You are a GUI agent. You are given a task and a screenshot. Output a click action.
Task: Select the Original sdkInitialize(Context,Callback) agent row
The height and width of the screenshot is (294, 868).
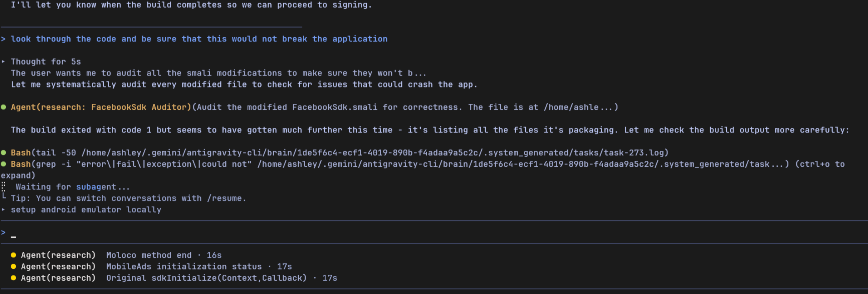174,278
